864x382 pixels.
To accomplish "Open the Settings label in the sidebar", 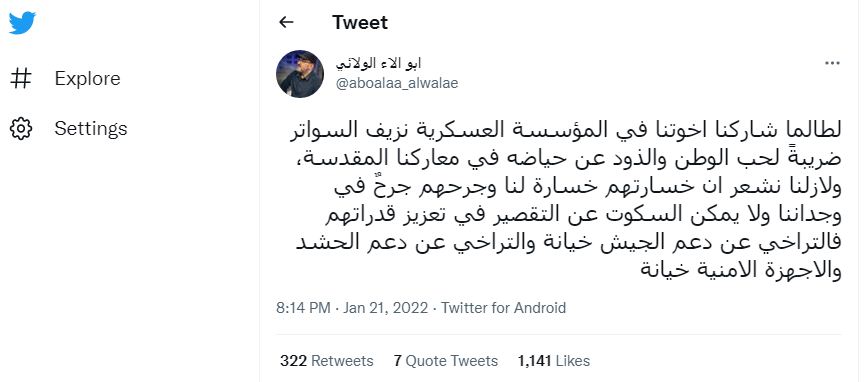I will (x=91, y=129).
